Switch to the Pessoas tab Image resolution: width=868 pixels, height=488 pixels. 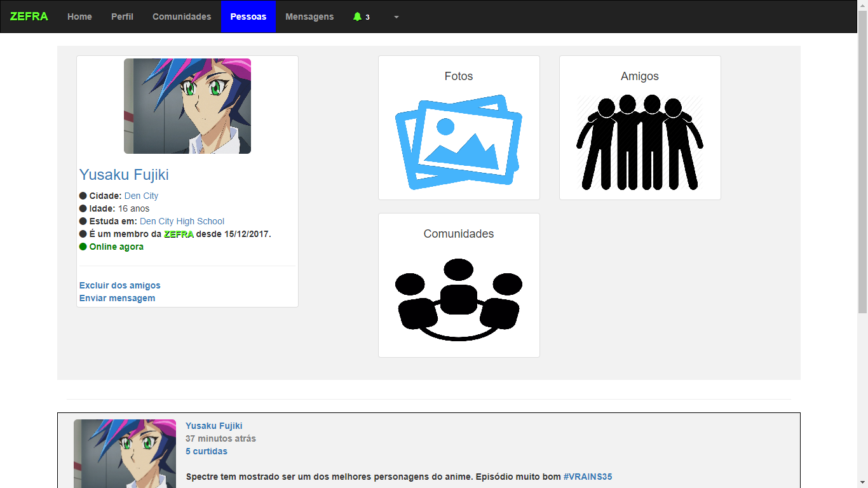248,17
